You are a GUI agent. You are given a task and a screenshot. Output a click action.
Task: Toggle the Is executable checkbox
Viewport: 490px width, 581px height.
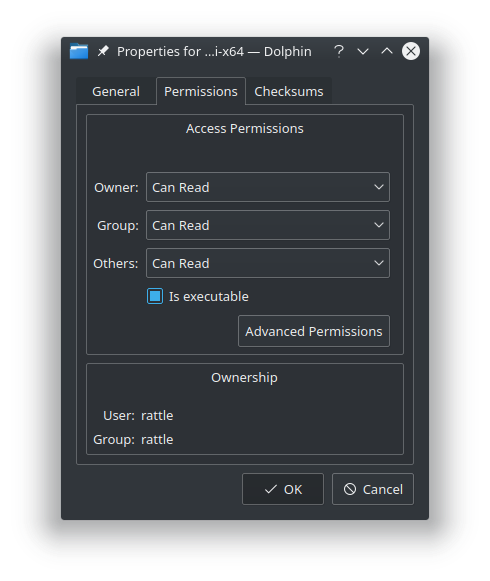155,296
